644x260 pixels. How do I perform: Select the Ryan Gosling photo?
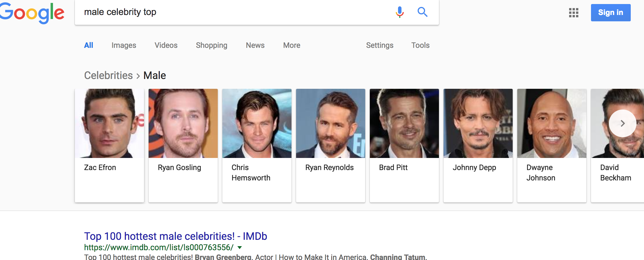[x=183, y=123]
